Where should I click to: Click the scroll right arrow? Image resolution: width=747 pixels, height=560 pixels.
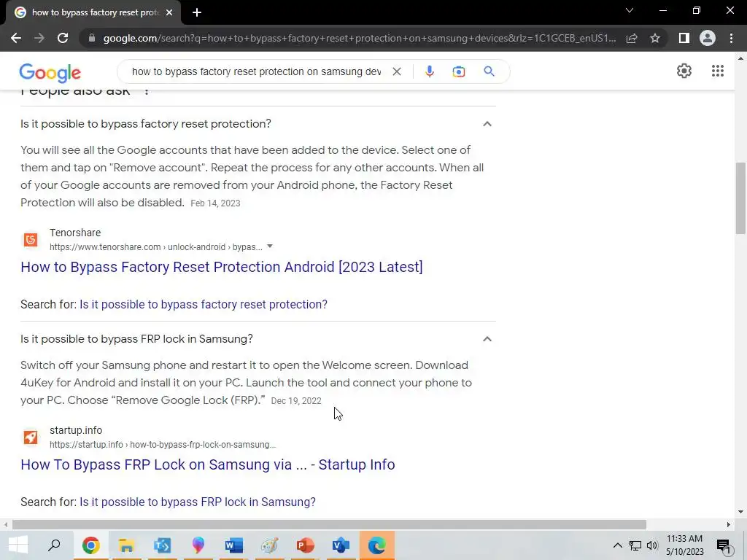(x=729, y=525)
